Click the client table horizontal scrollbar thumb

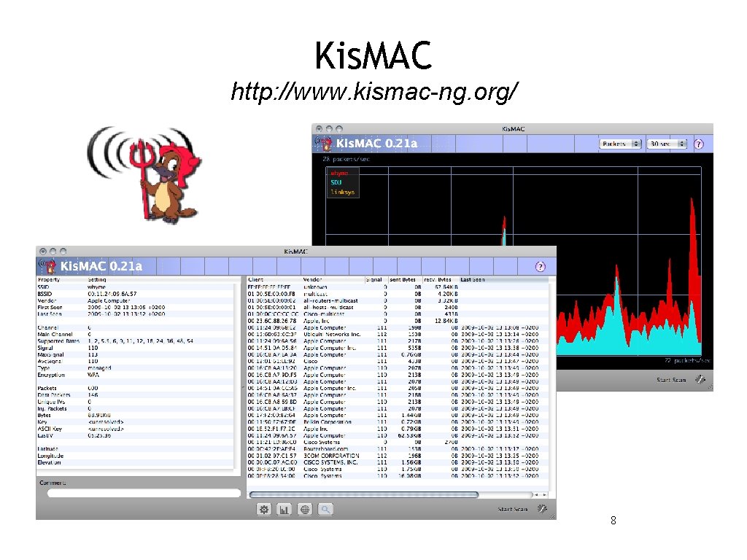(x=363, y=495)
